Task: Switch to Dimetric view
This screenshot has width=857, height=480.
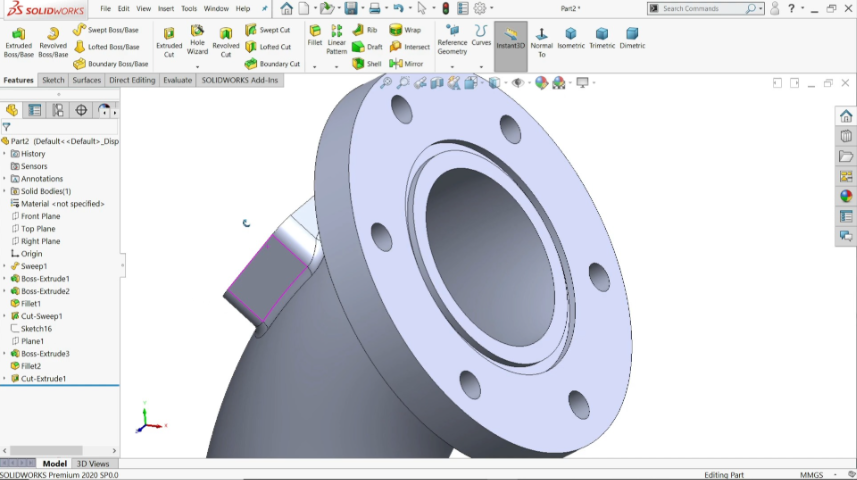Action: pyautogui.click(x=632, y=38)
